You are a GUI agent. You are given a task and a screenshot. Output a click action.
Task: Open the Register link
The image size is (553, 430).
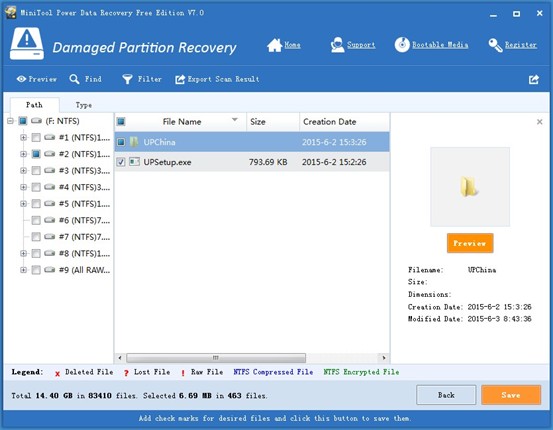point(521,45)
